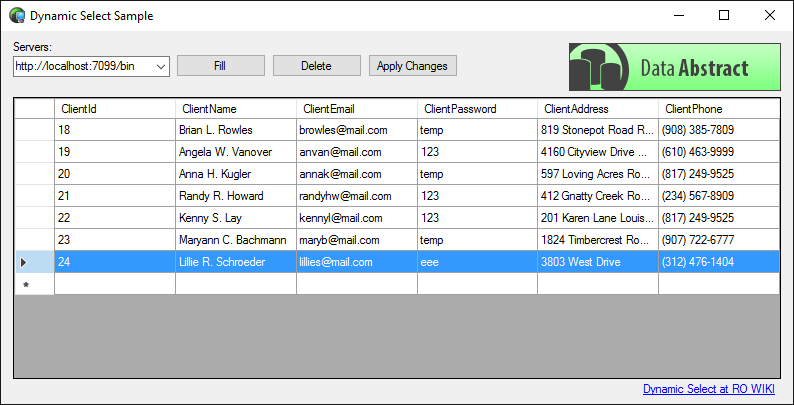Click the ClientPhone column header
This screenshot has width=794, height=405.
click(718, 108)
